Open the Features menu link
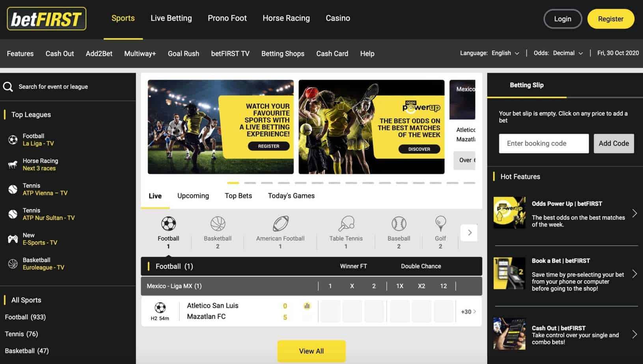The image size is (643, 364). (20, 54)
